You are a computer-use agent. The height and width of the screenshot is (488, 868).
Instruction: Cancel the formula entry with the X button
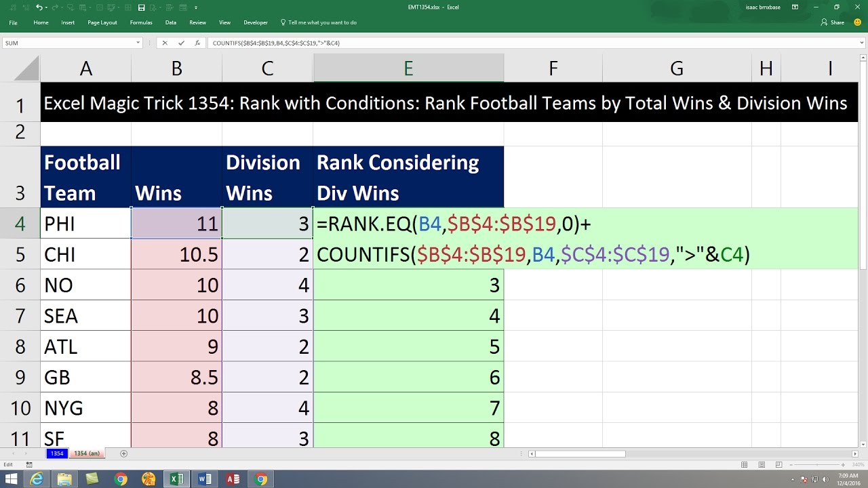165,43
